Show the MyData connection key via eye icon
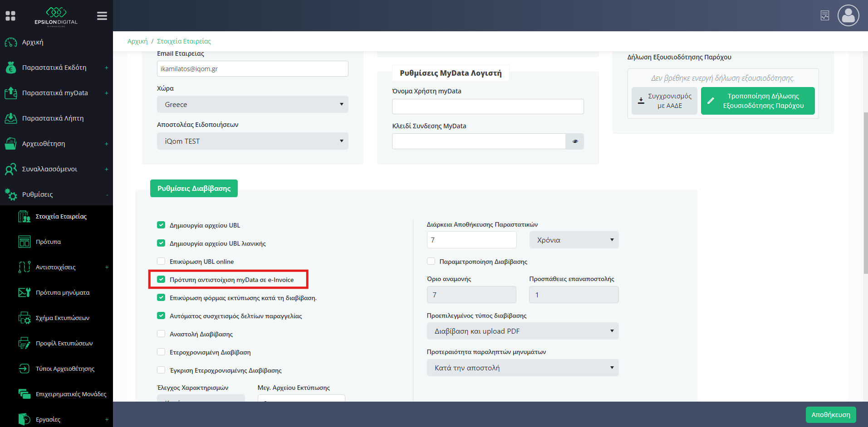The image size is (868, 427). tap(575, 141)
